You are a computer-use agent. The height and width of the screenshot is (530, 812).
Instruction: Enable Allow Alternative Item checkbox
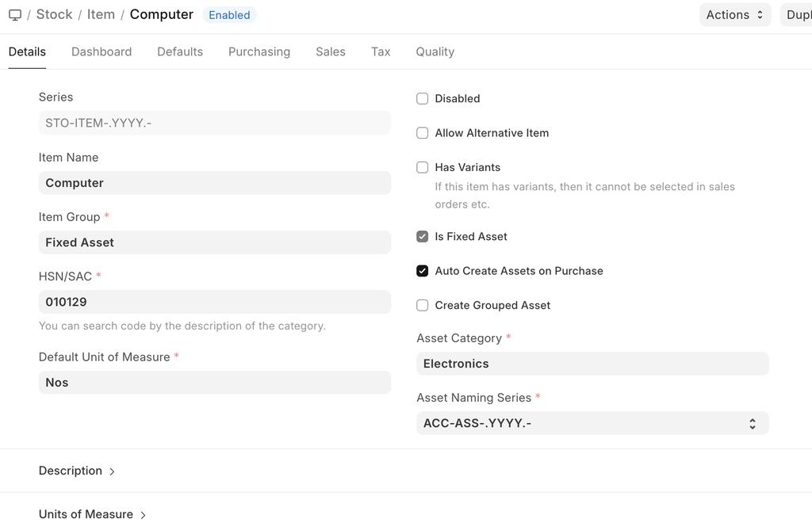[x=423, y=133]
